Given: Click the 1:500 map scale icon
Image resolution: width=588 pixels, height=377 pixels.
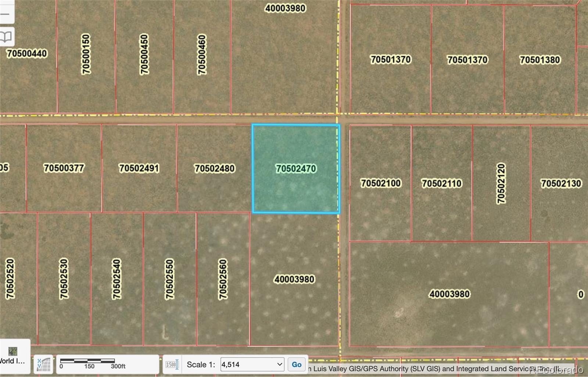Looking at the screenshot, I should coord(172,365).
